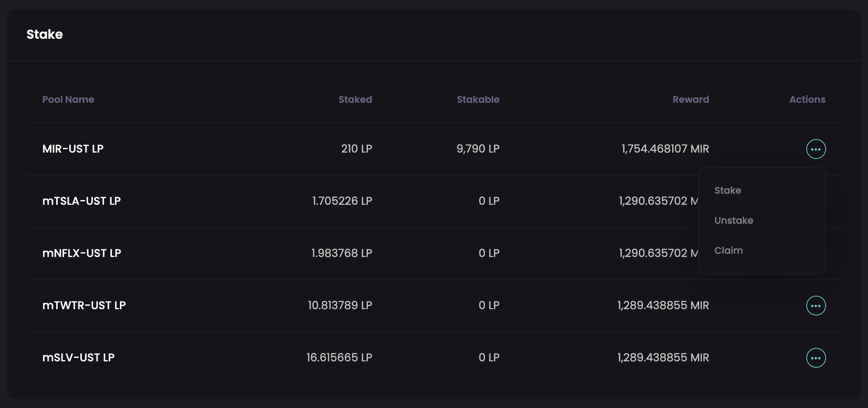Pick Claim from the actions dropdown
Image resolution: width=868 pixels, height=408 pixels.
point(728,250)
